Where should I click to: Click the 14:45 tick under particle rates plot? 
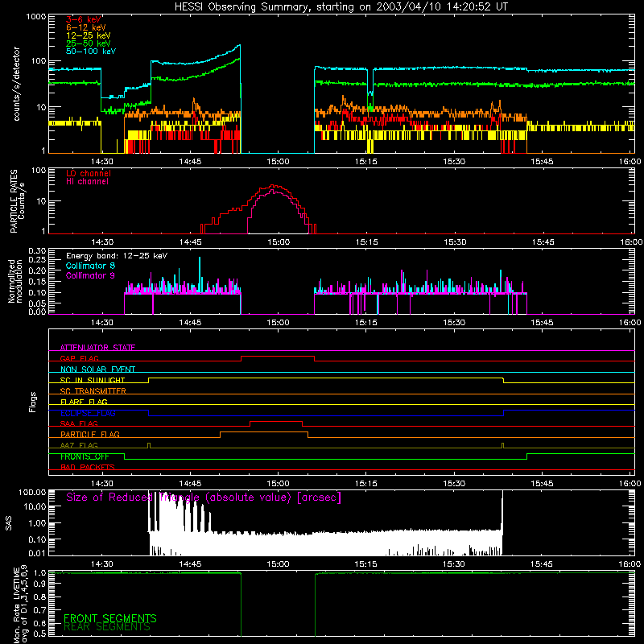click(190, 242)
